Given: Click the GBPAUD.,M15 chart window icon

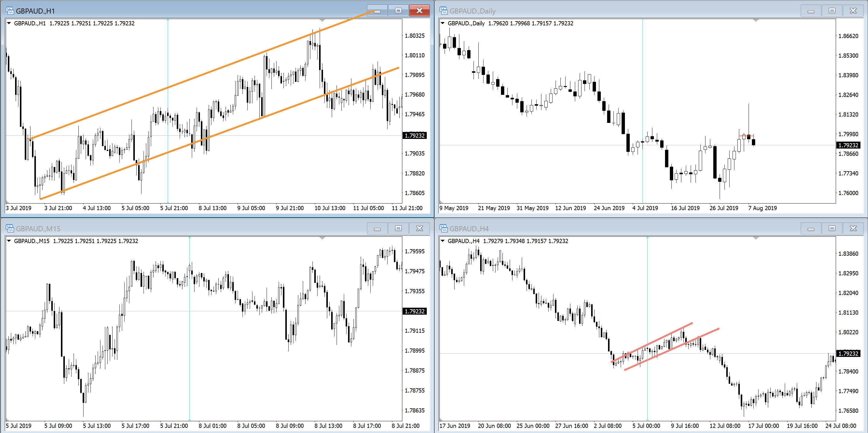Looking at the screenshot, I should [10, 229].
